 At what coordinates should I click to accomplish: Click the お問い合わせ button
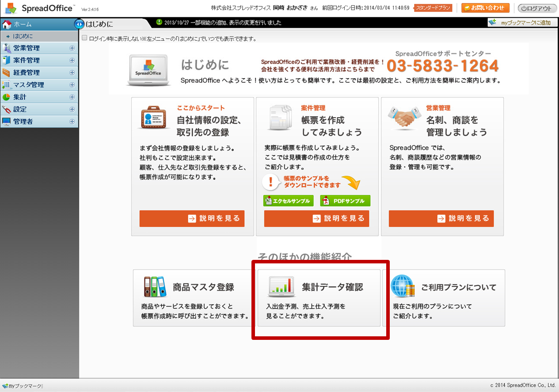click(x=485, y=8)
